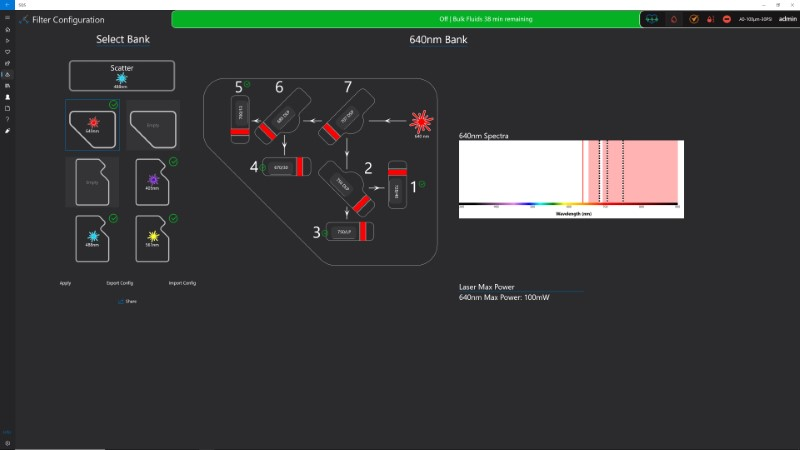Viewport: 800px width, 450px height.
Task: Go back using the title bar arrow
Action: click(x=7, y=5)
